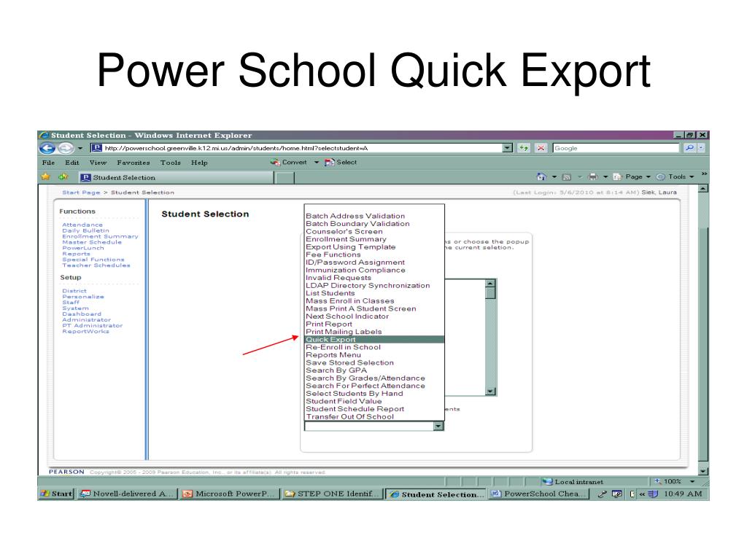Viewport: 747px width, 560px height.
Task: Click listbox scroll up arrow
Action: pos(490,284)
